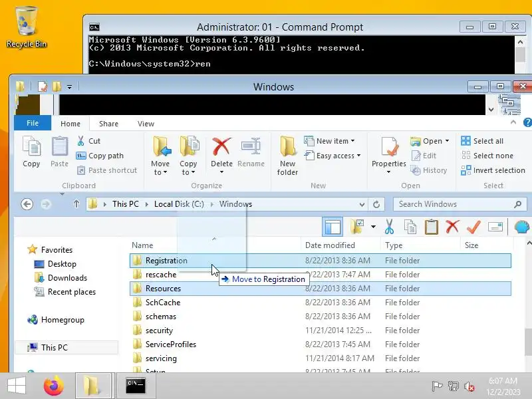Go back with the Back arrow
The image size is (532, 399).
pyautogui.click(x=27, y=204)
